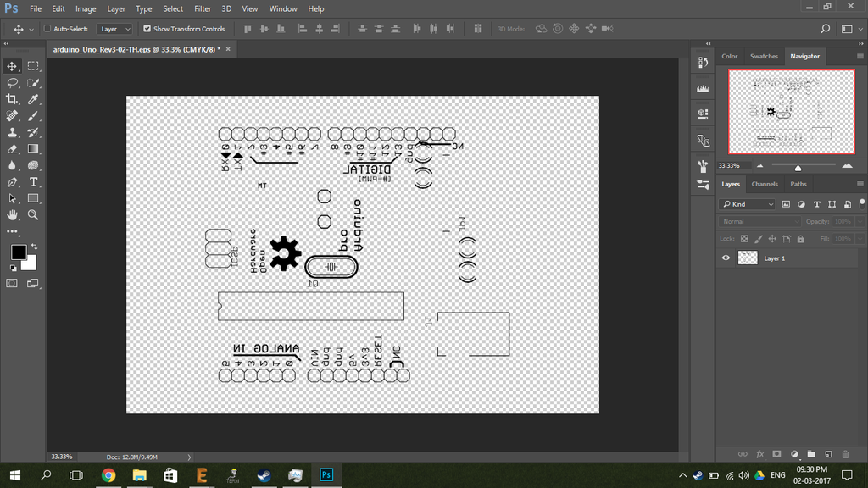
Task: Select the Move tool
Action: [12, 66]
